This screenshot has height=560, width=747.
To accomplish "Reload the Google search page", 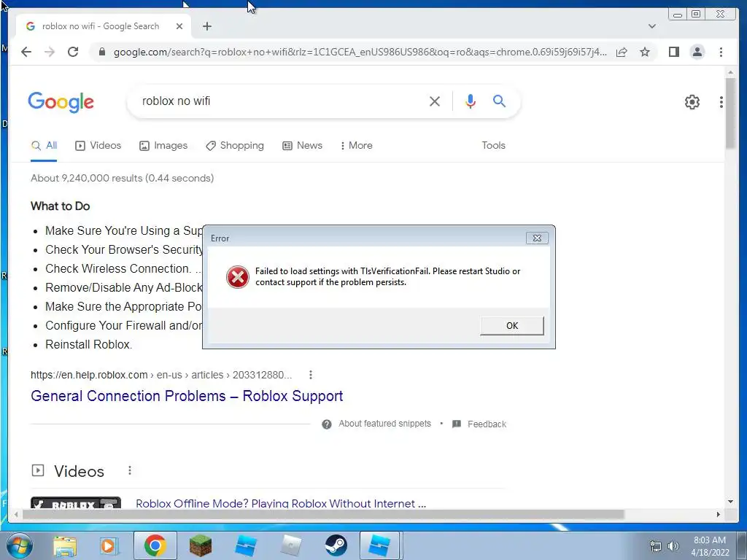I will click(73, 52).
